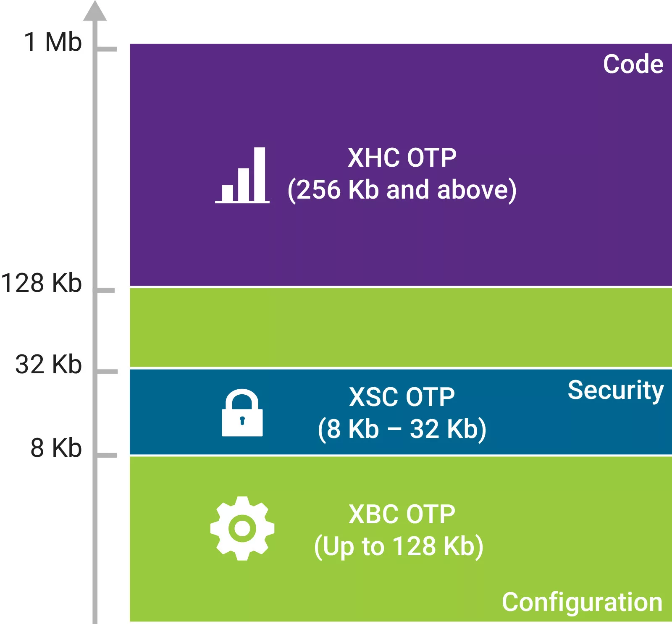The height and width of the screenshot is (624, 672).
Task: Click the "XBC OTP" heading text
Action: (x=402, y=514)
